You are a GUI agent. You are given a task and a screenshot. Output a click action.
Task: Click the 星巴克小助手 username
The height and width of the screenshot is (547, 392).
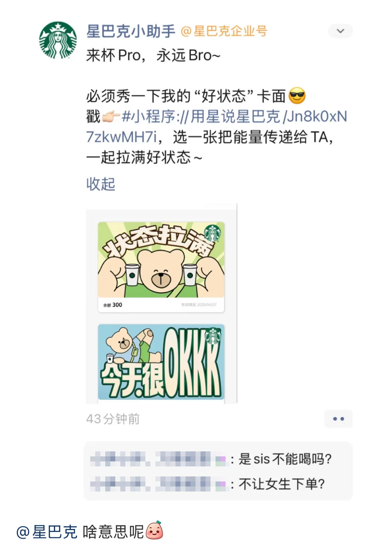131,31
